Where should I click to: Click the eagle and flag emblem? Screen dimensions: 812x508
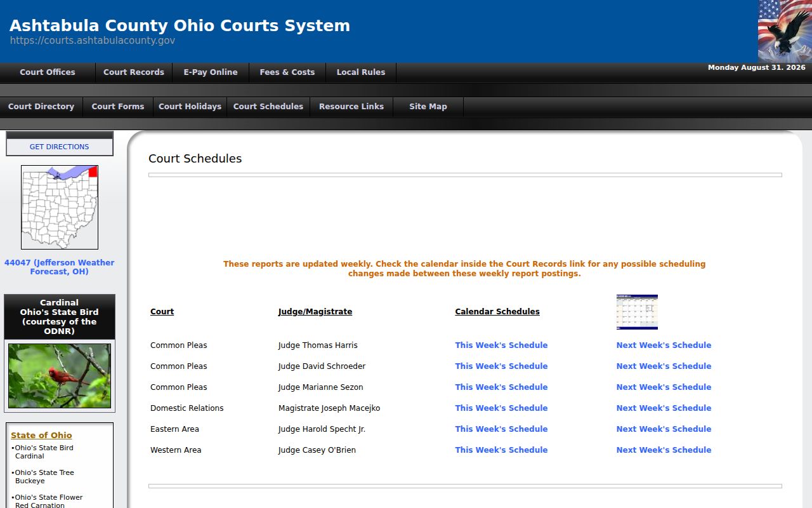coord(785,31)
